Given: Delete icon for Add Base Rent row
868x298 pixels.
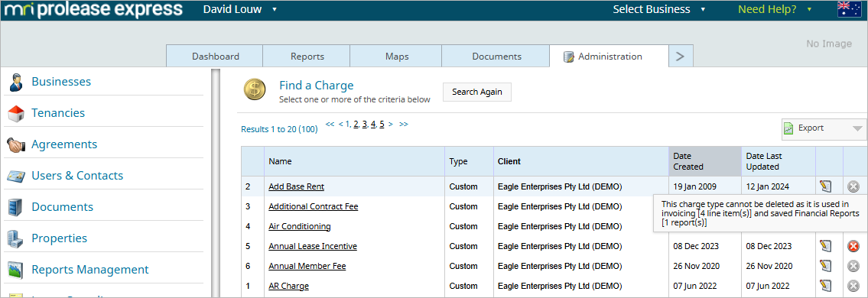Looking at the screenshot, I should tap(853, 187).
